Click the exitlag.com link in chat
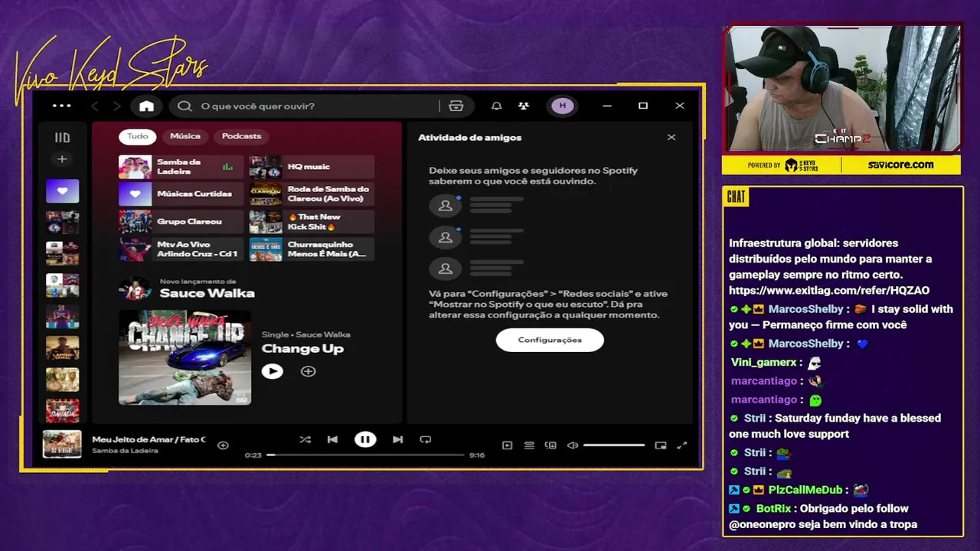 pyautogui.click(x=829, y=291)
